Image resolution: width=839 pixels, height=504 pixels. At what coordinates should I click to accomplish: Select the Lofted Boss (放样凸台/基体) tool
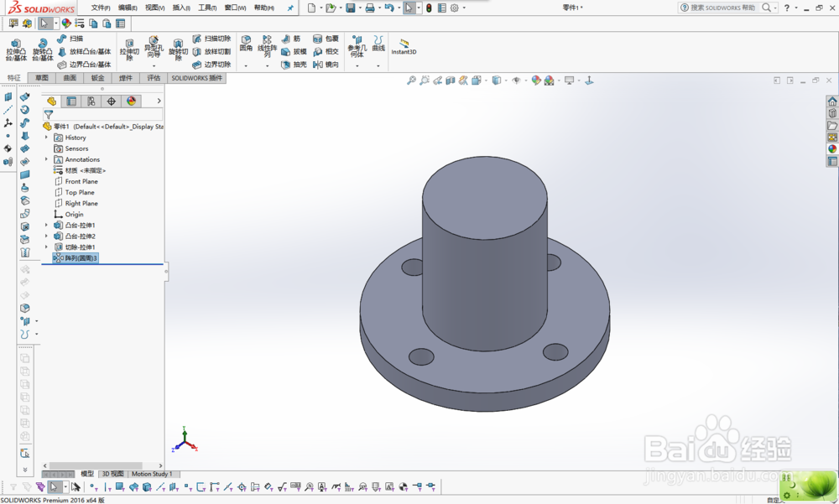[84, 51]
